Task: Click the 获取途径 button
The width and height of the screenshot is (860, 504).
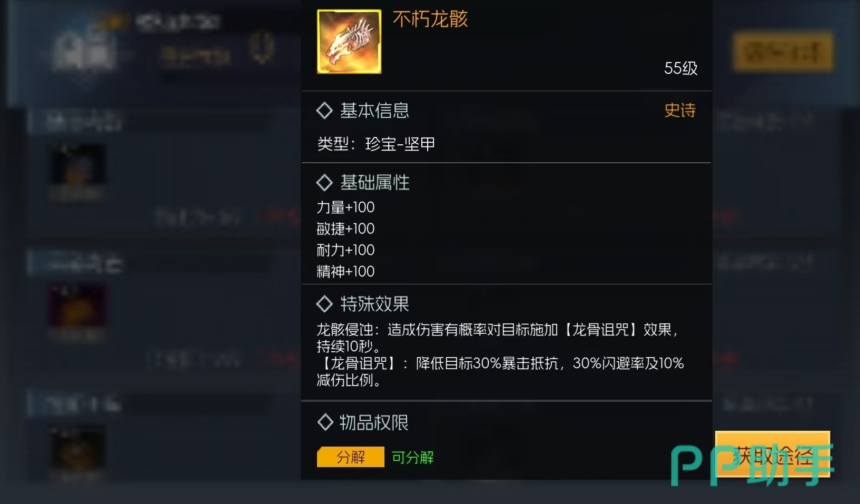Action: coord(773,454)
